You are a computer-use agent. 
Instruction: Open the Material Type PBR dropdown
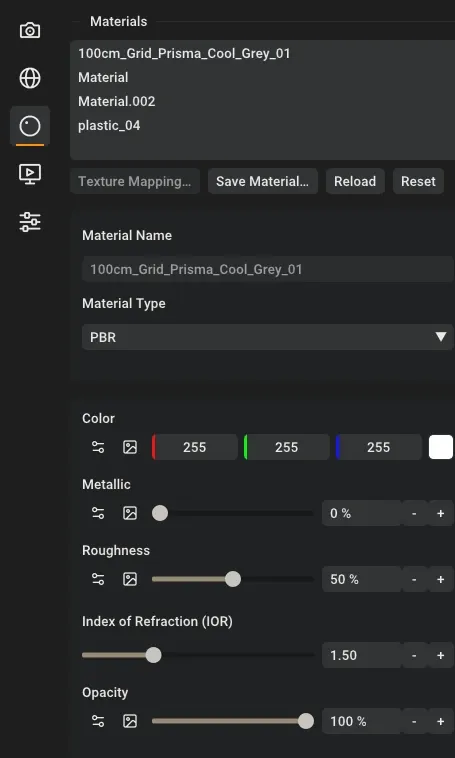[x=267, y=337]
